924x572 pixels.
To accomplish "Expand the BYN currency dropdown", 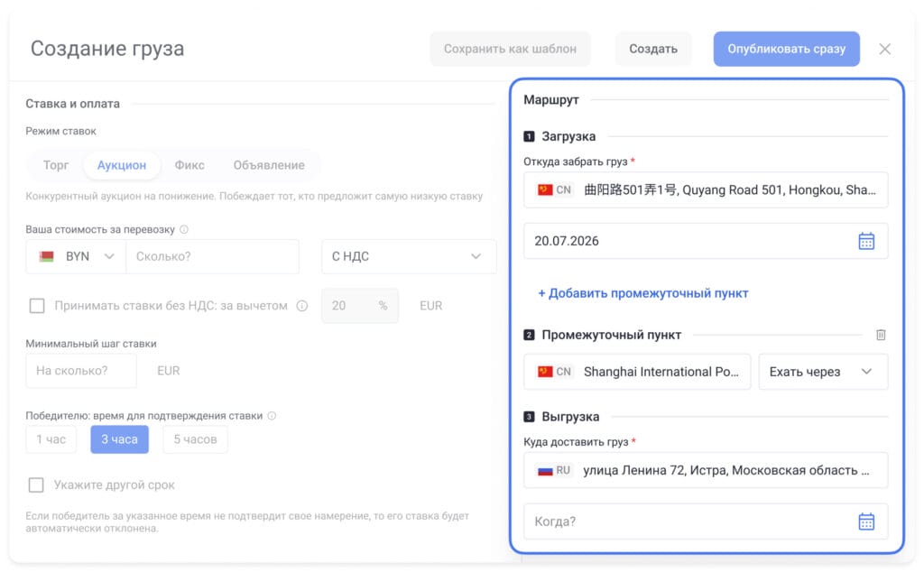I will pyautogui.click(x=76, y=256).
